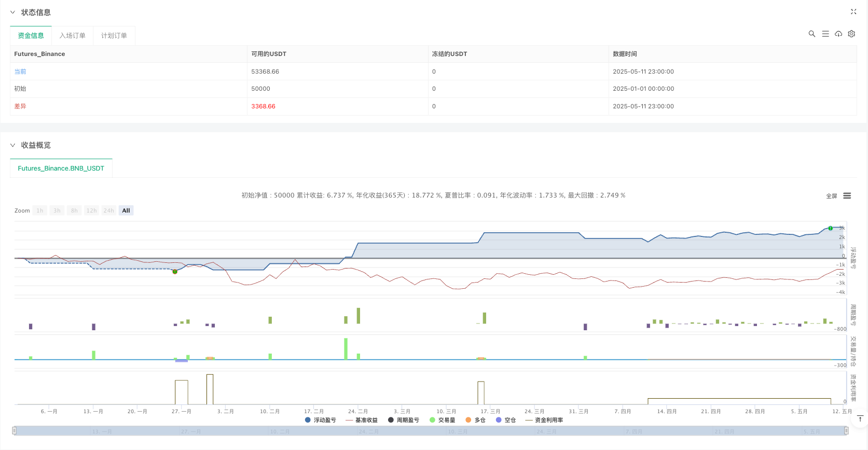Open the chart hamburger menu
The width and height of the screenshot is (868, 450).
coord(847,196)
